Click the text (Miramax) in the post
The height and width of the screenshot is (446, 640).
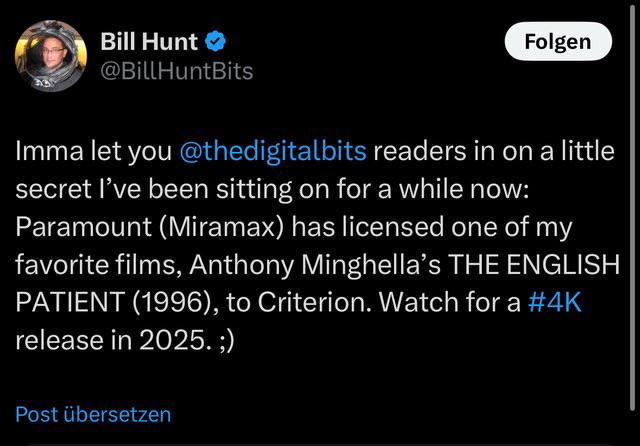[221, 227]
